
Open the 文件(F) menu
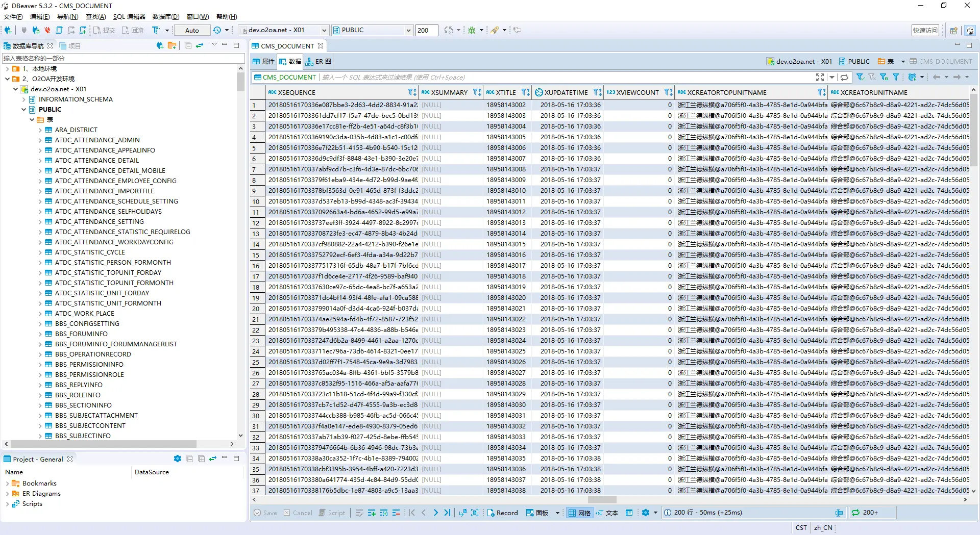click(x=13, y=16)
